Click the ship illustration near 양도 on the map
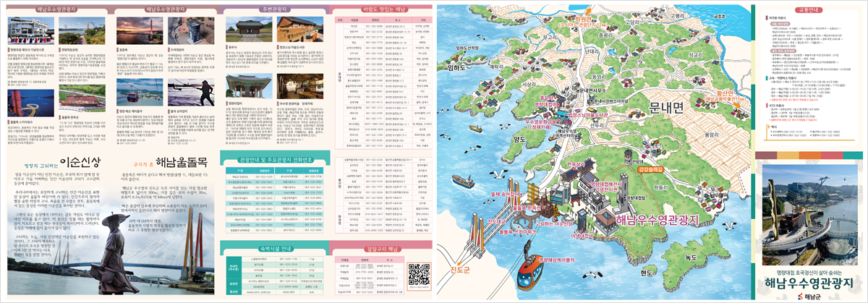868x303 pixels. pyautogui.click(x=475, y=129)
